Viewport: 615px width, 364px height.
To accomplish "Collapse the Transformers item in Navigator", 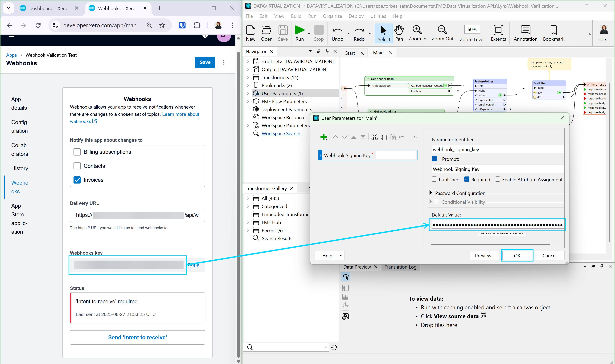I will [x=248, y=77].
